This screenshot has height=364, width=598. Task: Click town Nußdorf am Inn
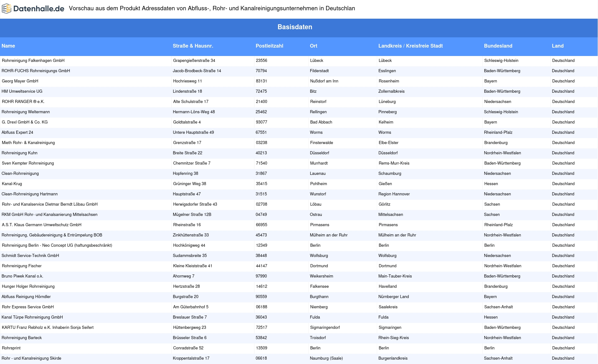pos(324,81)
